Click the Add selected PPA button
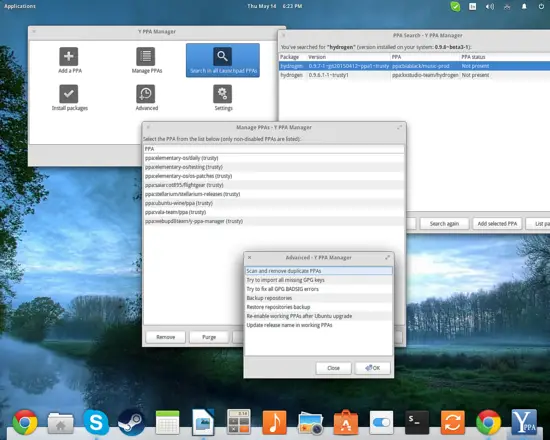550x440 pixels. pyautogui.click(x=497, y=224)
